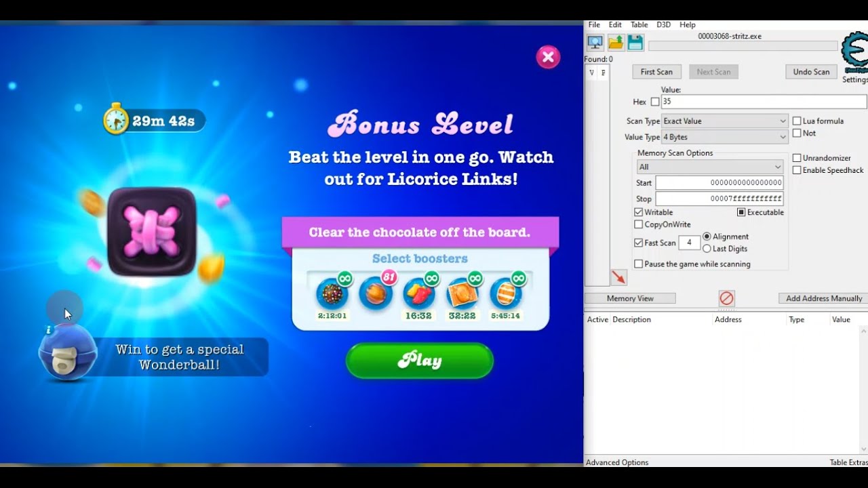
Task: Click the green Play button
Action: 420,361
